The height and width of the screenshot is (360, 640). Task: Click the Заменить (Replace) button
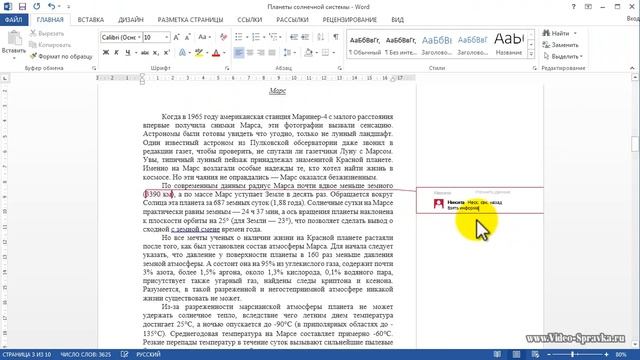tap(561, 45)
